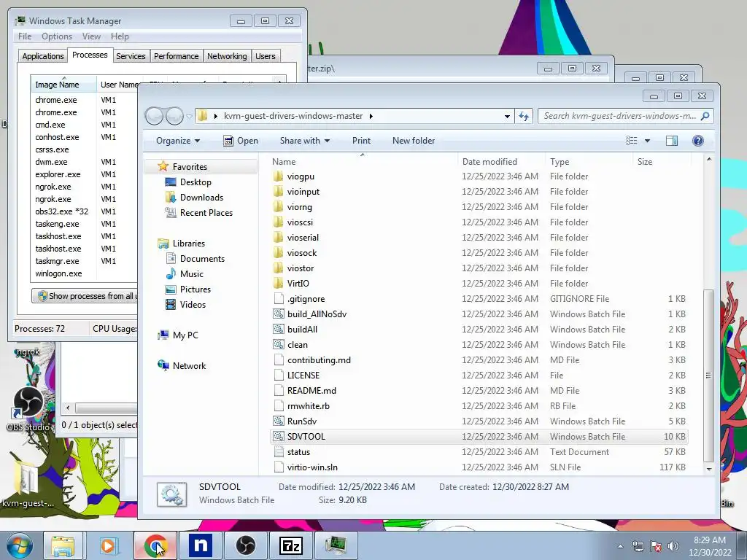
Task: Select explorer.exe in the process list
Action: pyautogui.click(x=58, y=174)
